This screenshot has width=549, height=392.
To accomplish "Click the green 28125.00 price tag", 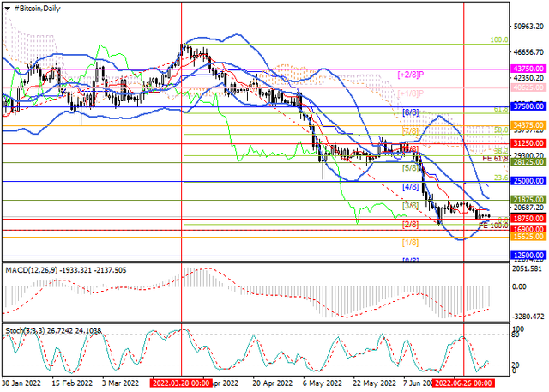I will 525,162.
